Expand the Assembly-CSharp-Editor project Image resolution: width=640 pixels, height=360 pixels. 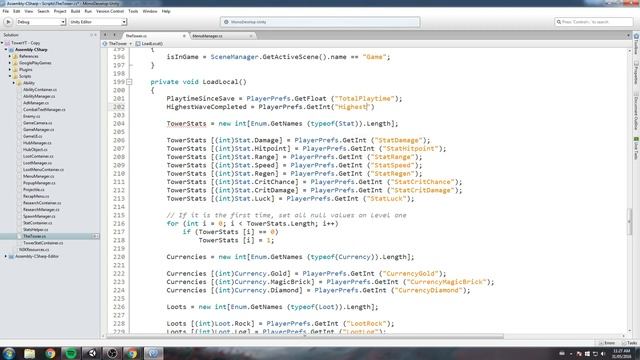coord(6,256)
